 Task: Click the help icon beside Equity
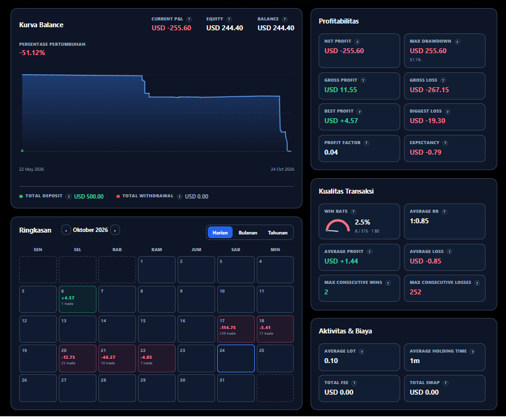coord(229,19)
